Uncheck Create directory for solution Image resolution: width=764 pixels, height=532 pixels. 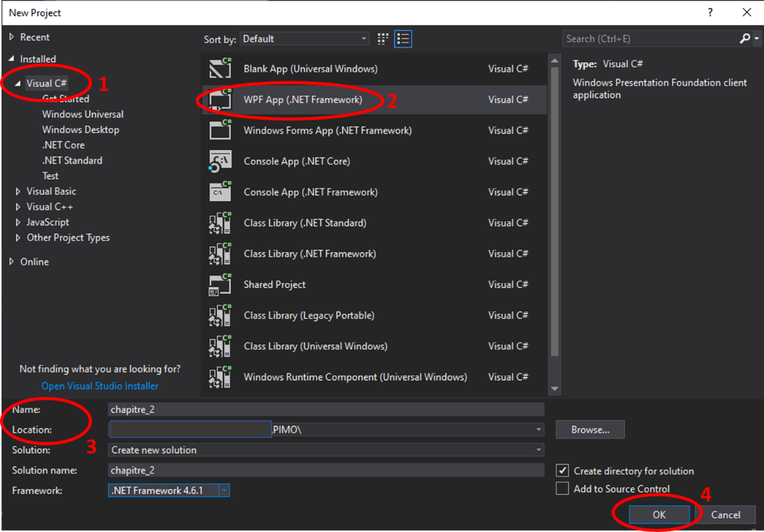tap(563, 471)
